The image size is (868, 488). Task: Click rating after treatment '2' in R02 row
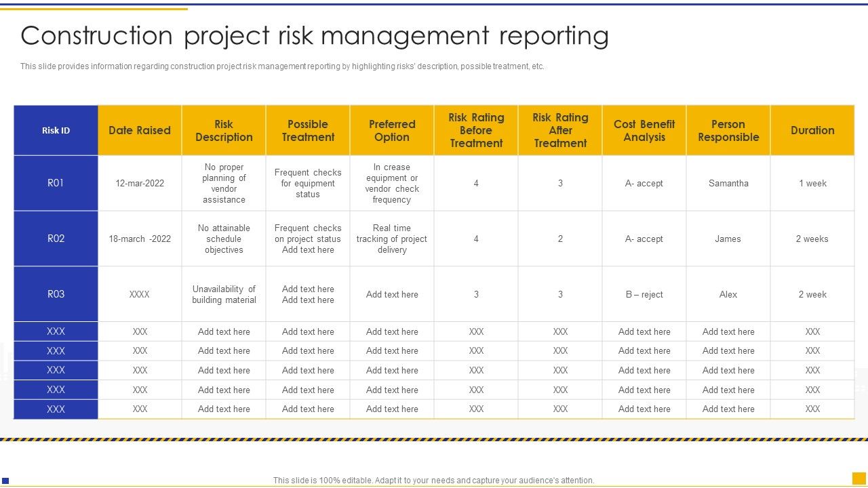point(560,239)
